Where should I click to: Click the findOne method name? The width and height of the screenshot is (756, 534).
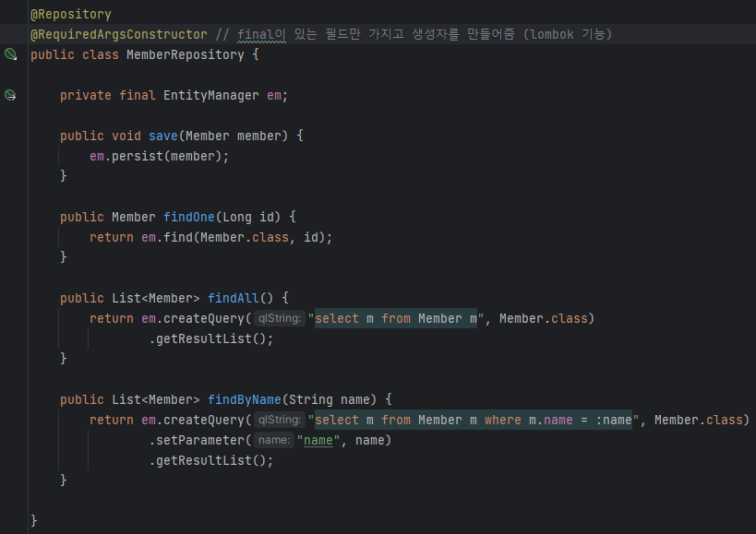point(189,217)
